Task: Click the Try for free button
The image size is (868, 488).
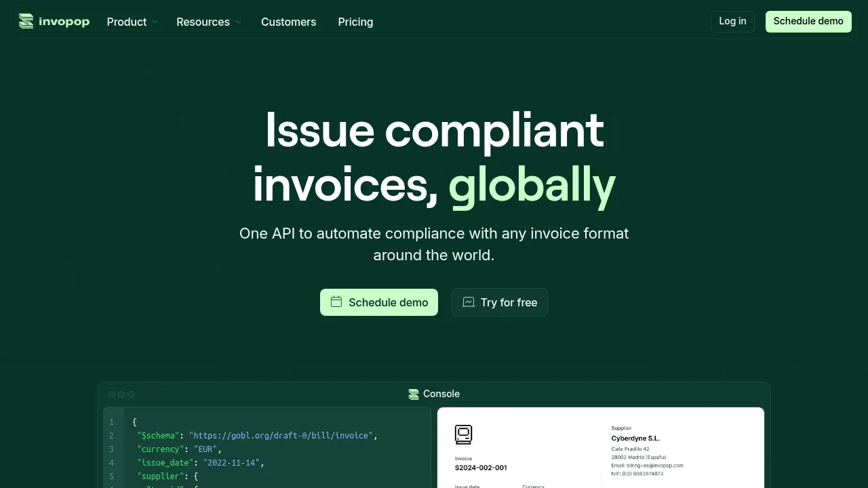Action: (500, 302)
